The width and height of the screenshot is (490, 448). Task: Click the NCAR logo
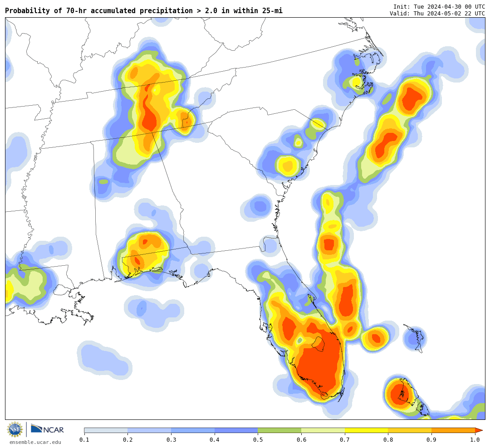(47, 429)
